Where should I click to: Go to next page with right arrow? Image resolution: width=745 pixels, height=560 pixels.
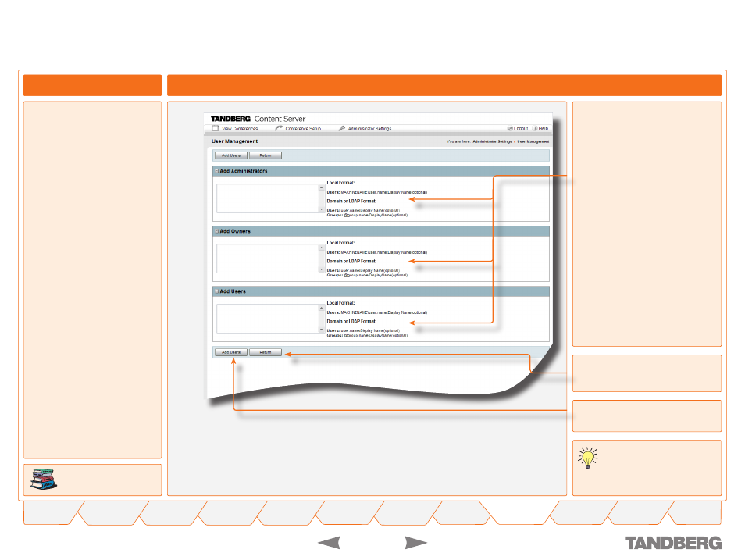[x=415, y=542]
